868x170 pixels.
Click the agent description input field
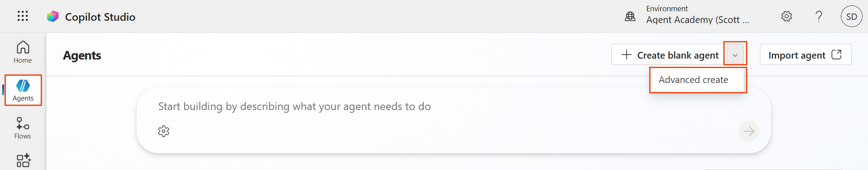[453, 106]
